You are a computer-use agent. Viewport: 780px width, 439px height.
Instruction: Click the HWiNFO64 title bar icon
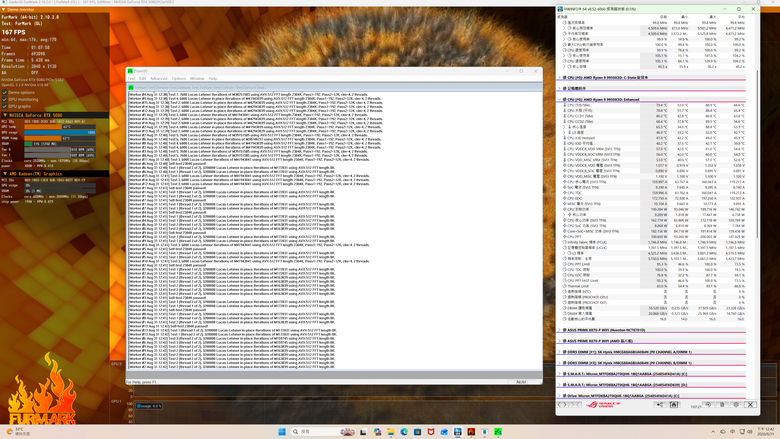(x=560, y=9)
